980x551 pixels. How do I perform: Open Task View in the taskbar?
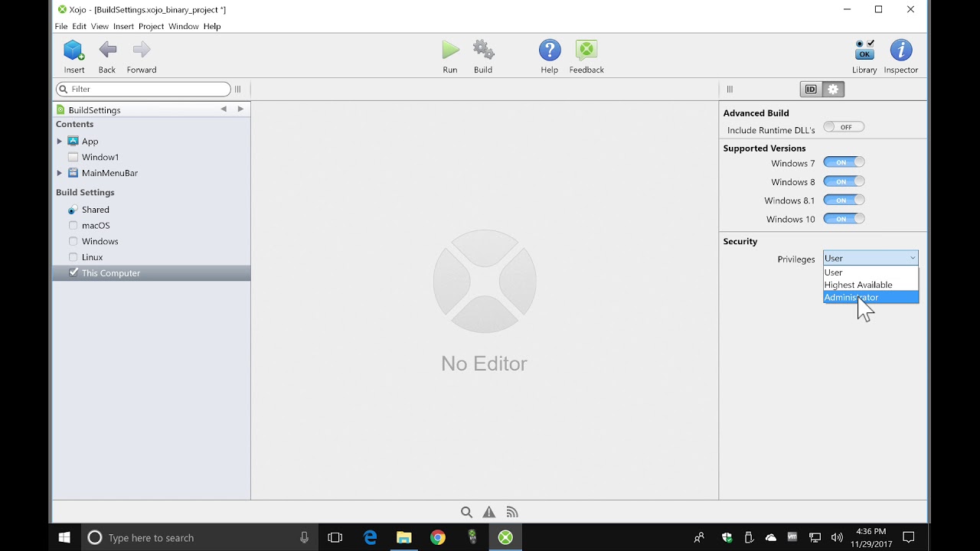pos(335,537)
